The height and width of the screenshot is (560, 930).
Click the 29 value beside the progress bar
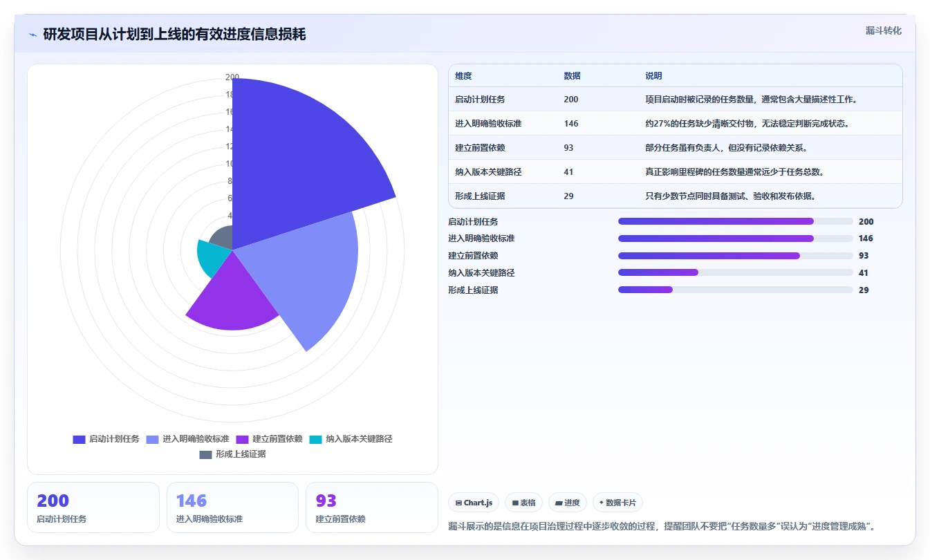pos(864,290)
